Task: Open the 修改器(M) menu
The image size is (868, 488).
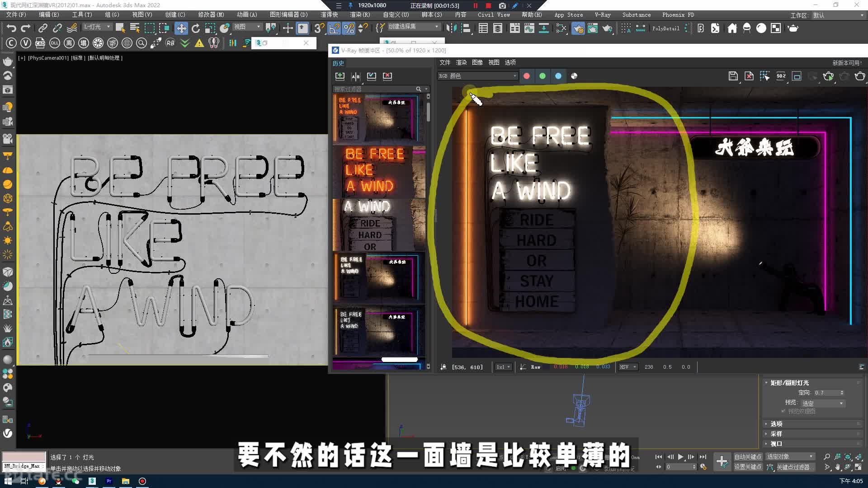Action: [x=211, y=14]
